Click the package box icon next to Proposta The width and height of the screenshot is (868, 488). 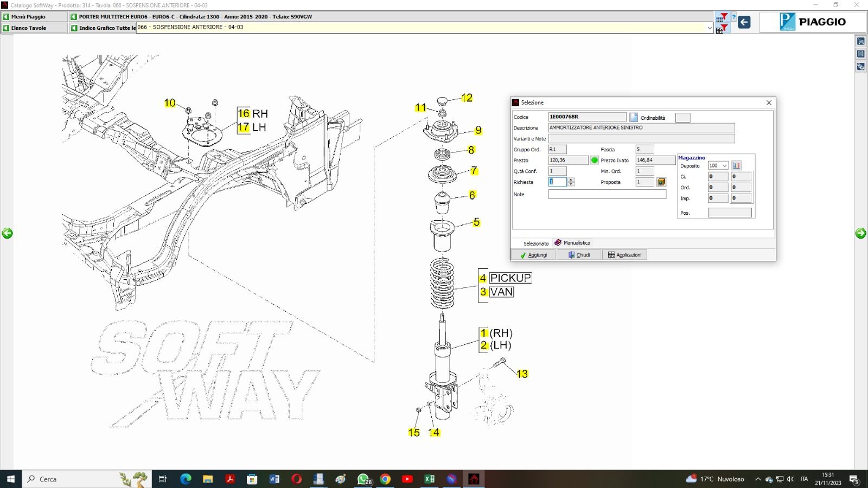click(x=661, y=182)
